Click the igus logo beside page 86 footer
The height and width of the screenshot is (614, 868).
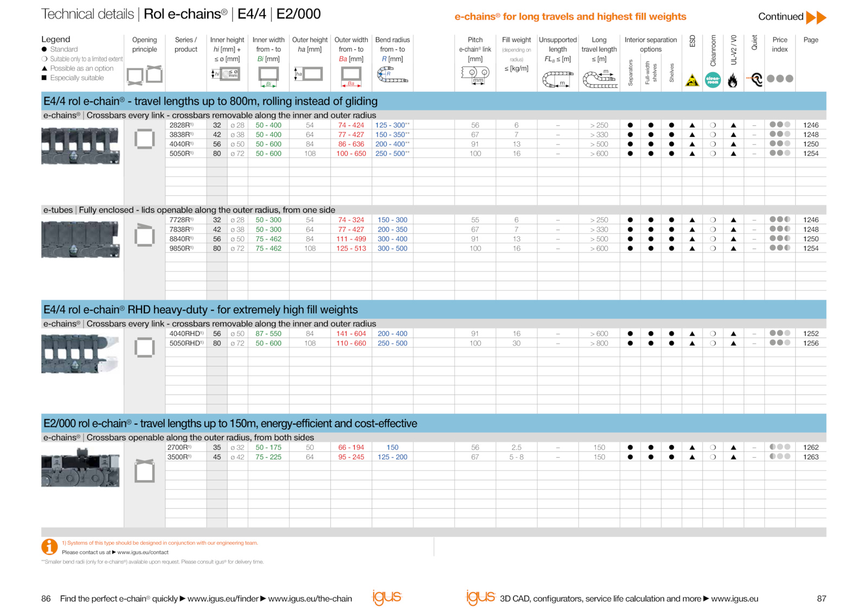pyautogui.click(x=386, y=597)
